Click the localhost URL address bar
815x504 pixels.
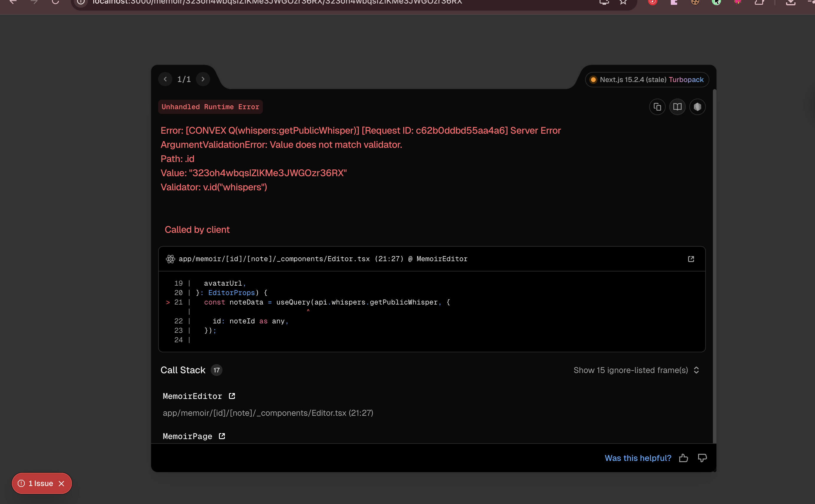[x=277, y=2]
